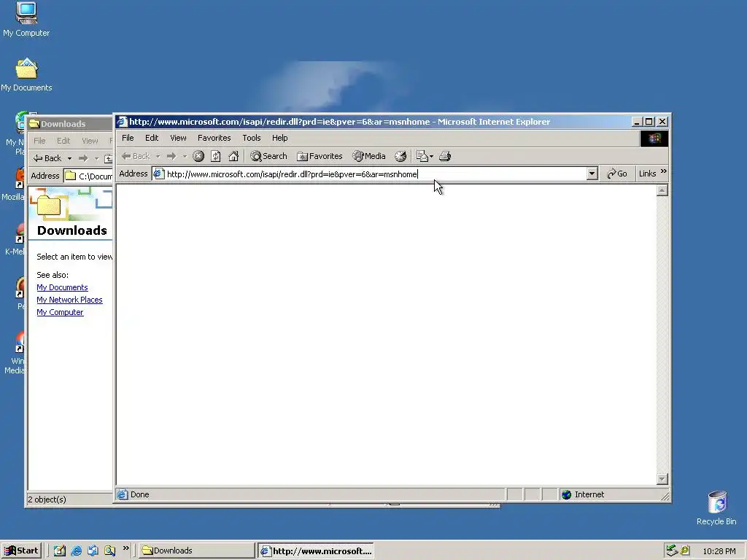Image resolution: width=747 pixels, height=560 pixels.
Task: Open the address bar dropdown list
Action: [x=592, y=174]
